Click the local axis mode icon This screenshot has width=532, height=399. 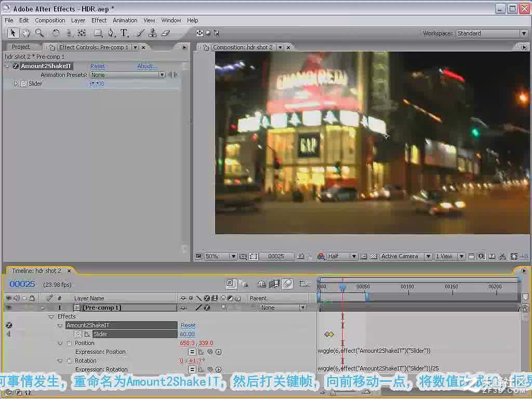coord(199,33)
